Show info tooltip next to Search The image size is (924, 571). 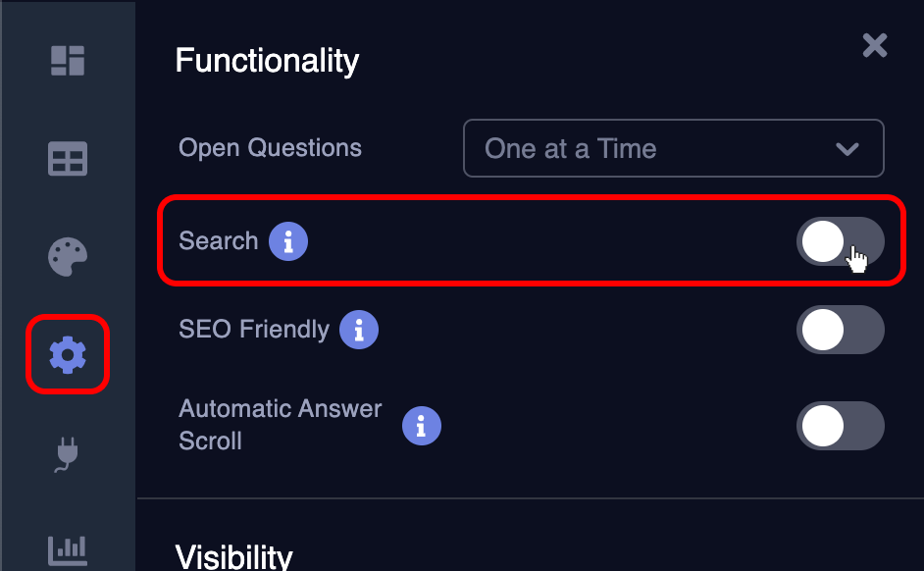pyautogui.click(x=288, y=241)
